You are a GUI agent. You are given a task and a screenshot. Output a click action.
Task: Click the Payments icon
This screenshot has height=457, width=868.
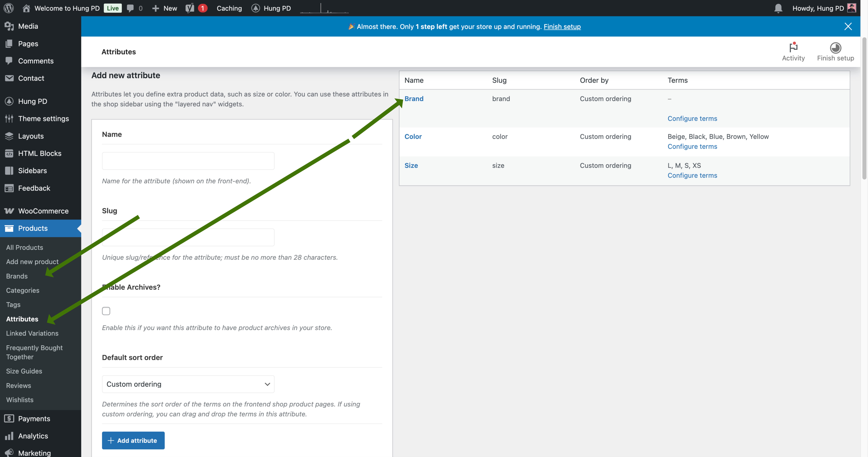tap(9, 418)
